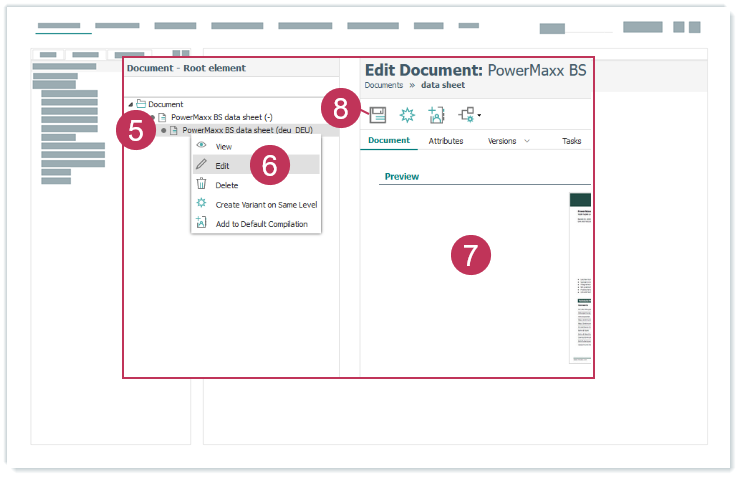
Task: Click the Documents breadcrumb link
Action: (x=384, y=86)
